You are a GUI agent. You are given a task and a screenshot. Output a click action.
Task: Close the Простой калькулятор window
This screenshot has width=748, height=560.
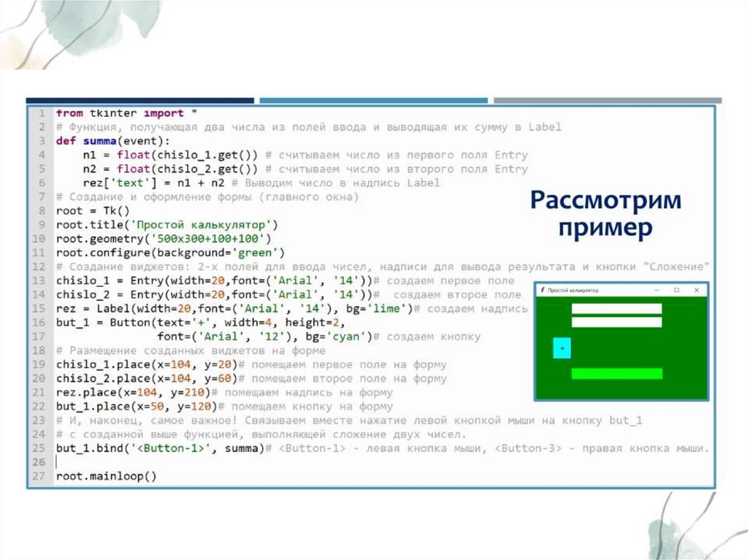point(696,290)
